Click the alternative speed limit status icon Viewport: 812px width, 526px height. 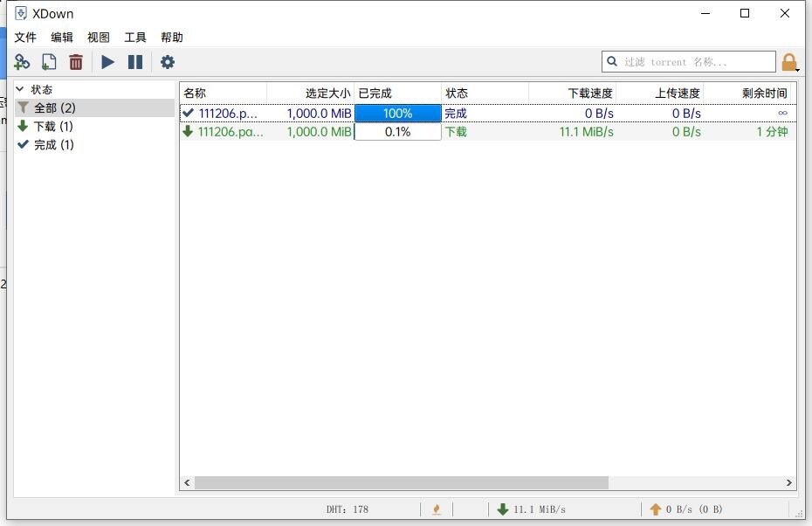[437, 509]
